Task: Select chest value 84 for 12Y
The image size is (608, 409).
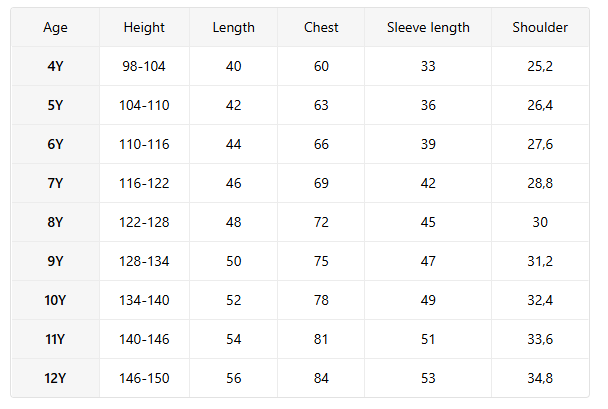Action: (321, 378)
